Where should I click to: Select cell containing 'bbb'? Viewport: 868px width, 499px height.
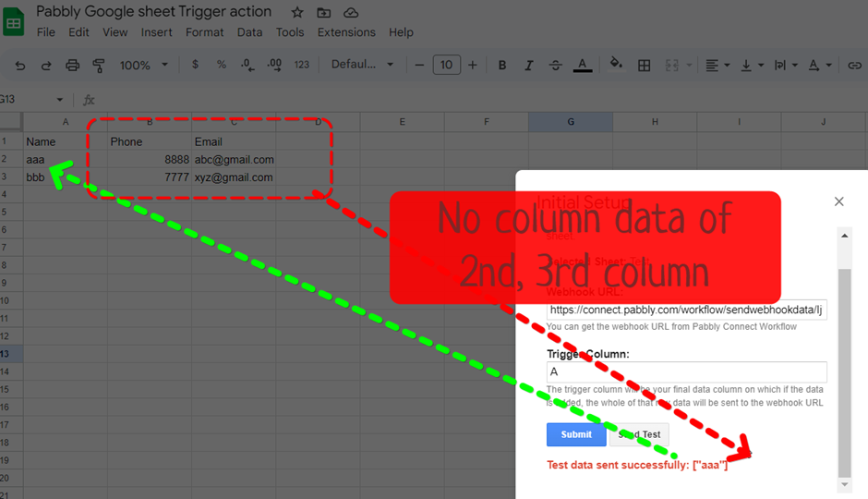[x=66, y=177]
